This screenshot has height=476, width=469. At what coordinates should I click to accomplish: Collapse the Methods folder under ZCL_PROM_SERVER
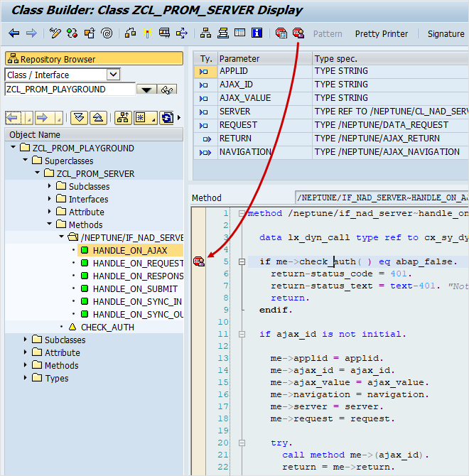point(49,225)
